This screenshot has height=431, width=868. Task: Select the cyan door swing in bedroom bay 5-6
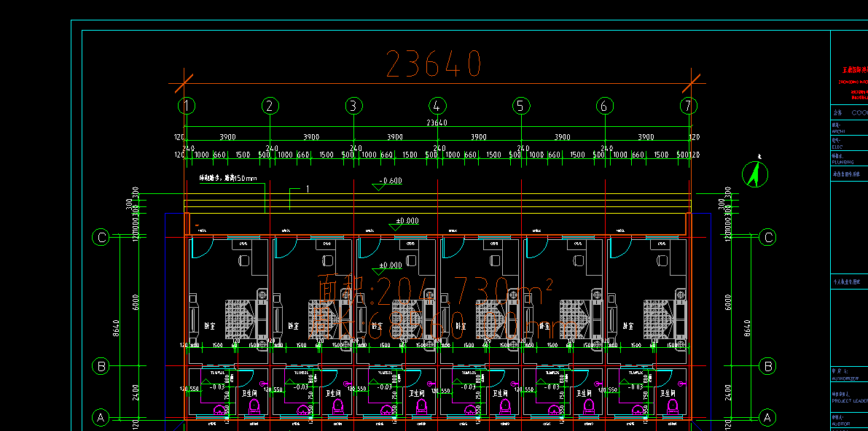[536, 248]
